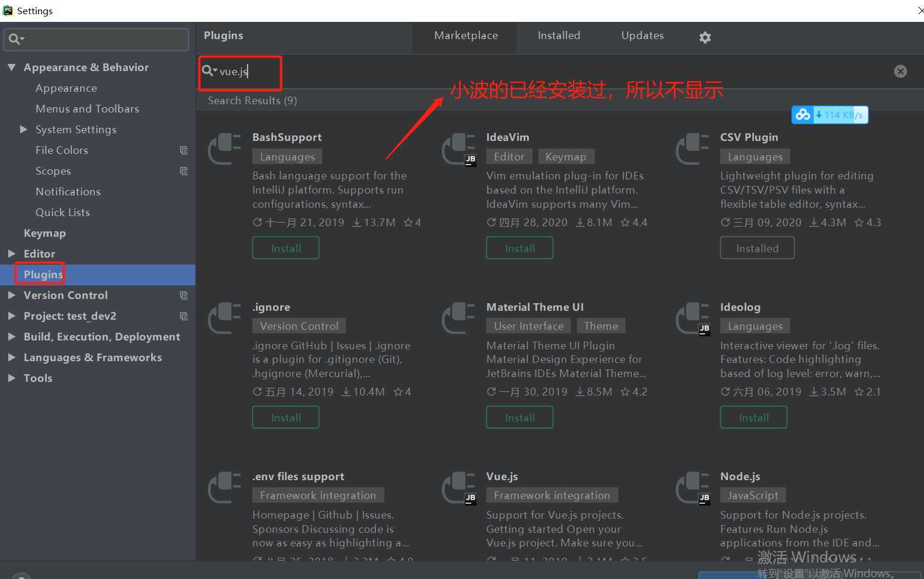The width and height of the screenshot is (924, 579).
Task: Select Plugins in the settings tree
Action: 98,275
